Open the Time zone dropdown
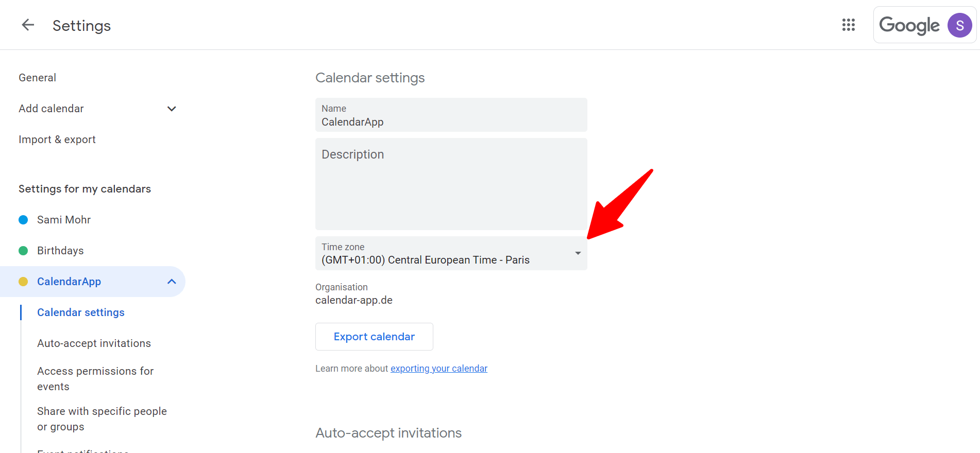Viewport: 980px width, 453px height. (x=578, y=253)
